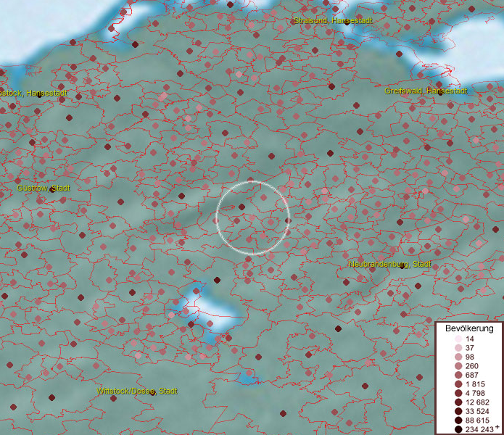Click the dark dot beside Stralsund label
The height and width of the screenshot is (435, 504).
(347, 22)
